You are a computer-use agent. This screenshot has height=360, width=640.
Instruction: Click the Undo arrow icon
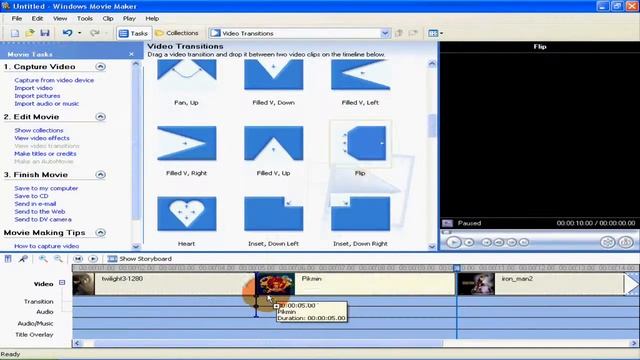pos(68,33)
